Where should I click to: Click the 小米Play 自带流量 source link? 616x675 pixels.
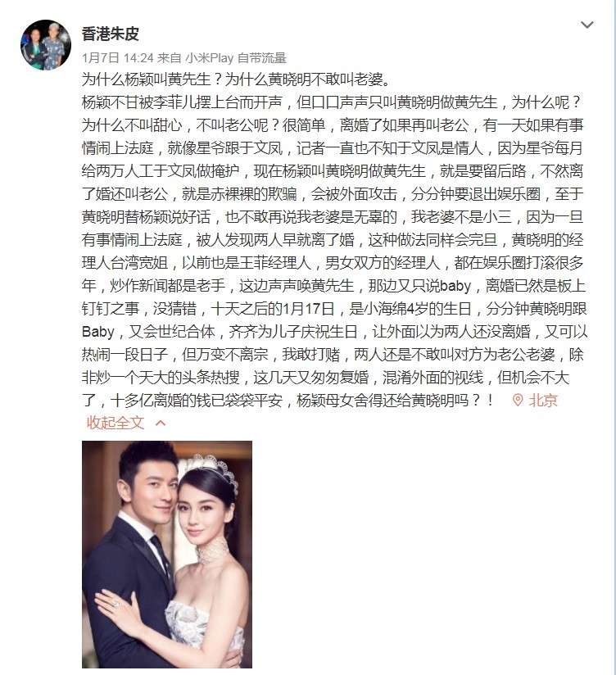[236, 57]
